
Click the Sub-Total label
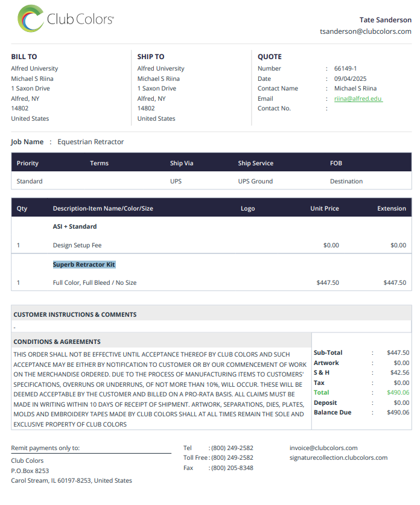point(328,352)
